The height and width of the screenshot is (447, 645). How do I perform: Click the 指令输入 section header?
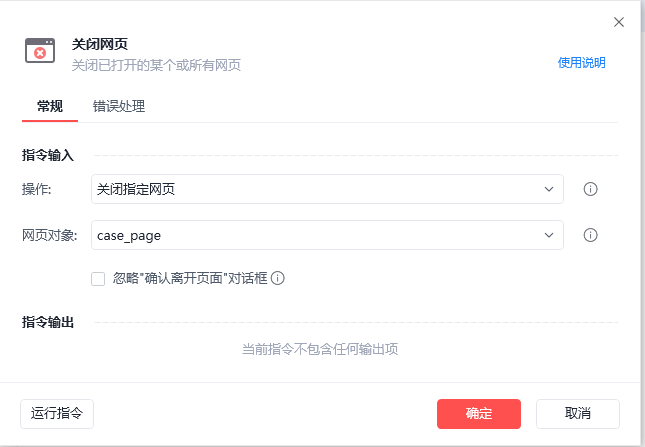pos(48,155)
